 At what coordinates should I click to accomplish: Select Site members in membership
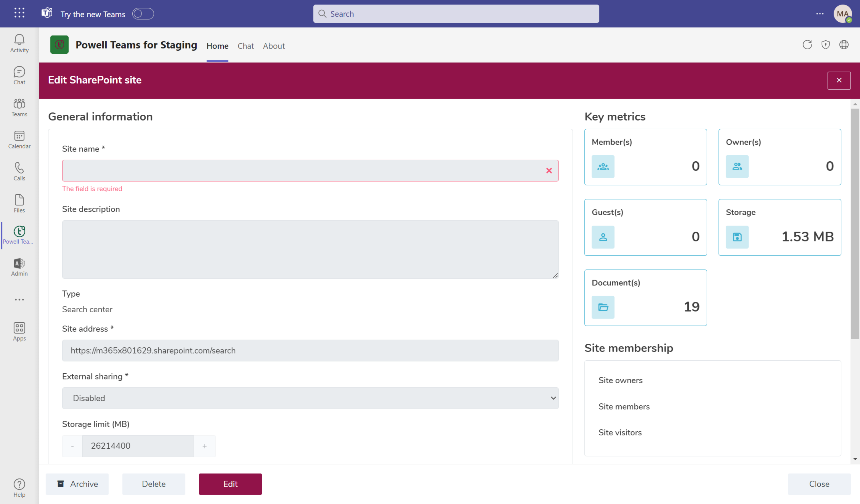click(624, 406)
